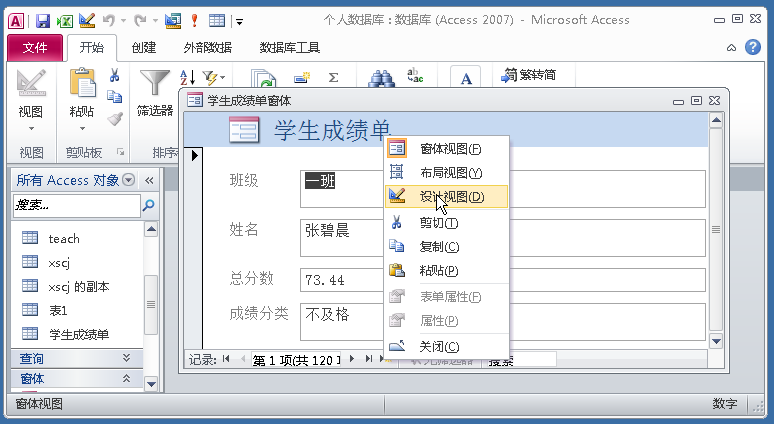This screenshot has height=424, width=774.
Task: Switch to the 数据库工具 Database Tools tab
Action: point(290,48)
